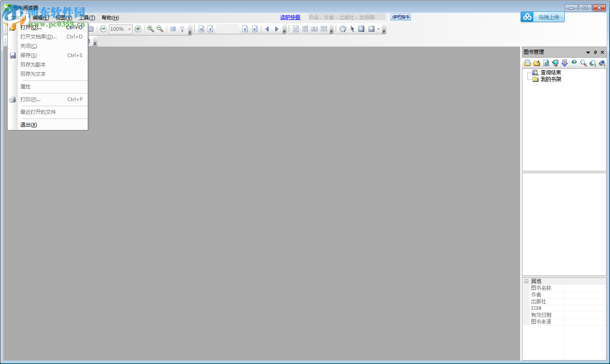
Task: Click the blue forward navigation arrow
Action: click(277, 29)
